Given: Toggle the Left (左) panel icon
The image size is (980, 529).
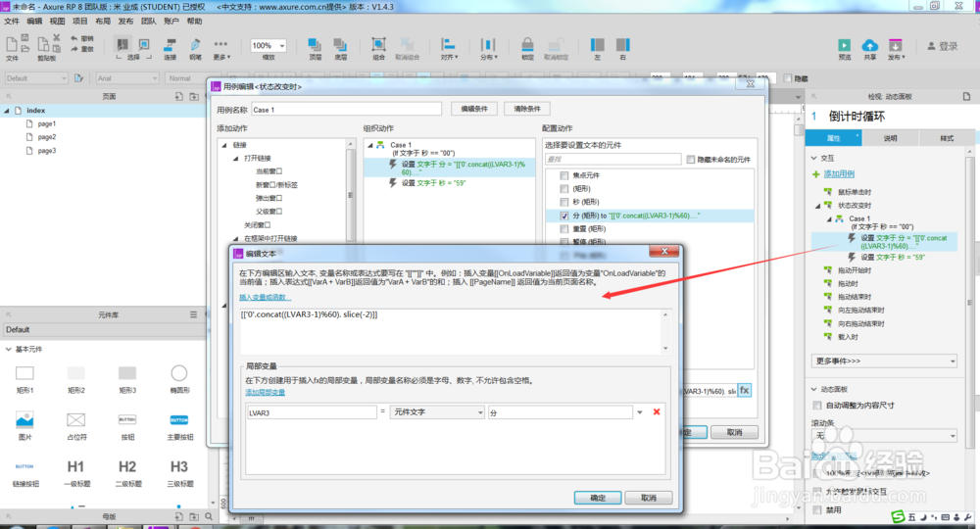Looking at the screenshot, I should coord(598,44).
